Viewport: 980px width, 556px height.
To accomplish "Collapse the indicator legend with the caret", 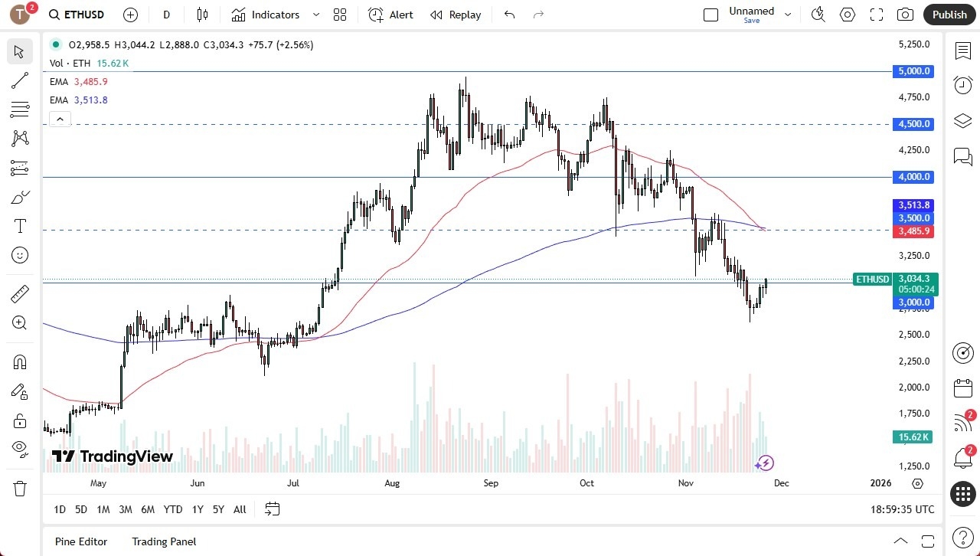I will click(60, 119).
